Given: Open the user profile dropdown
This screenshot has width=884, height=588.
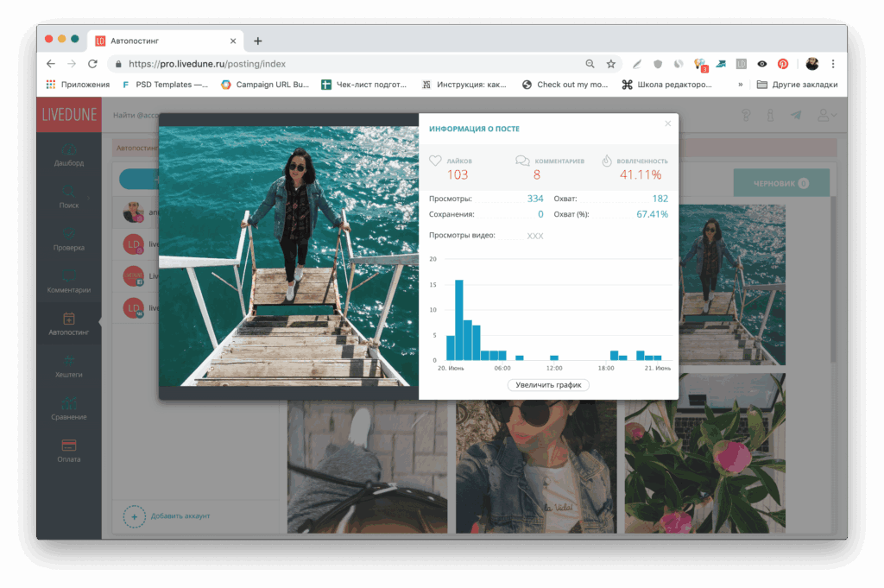Looking at the screenshot, I should coord(825,116).
